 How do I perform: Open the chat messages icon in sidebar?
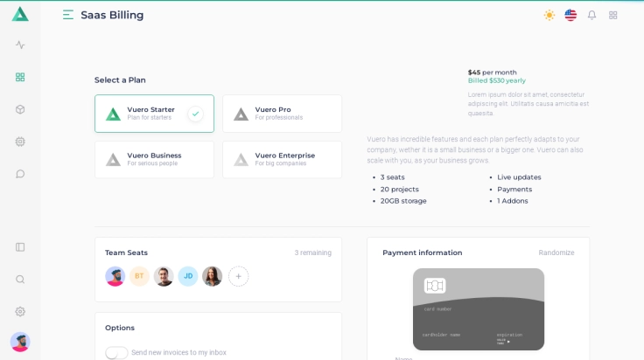(20, 174)
